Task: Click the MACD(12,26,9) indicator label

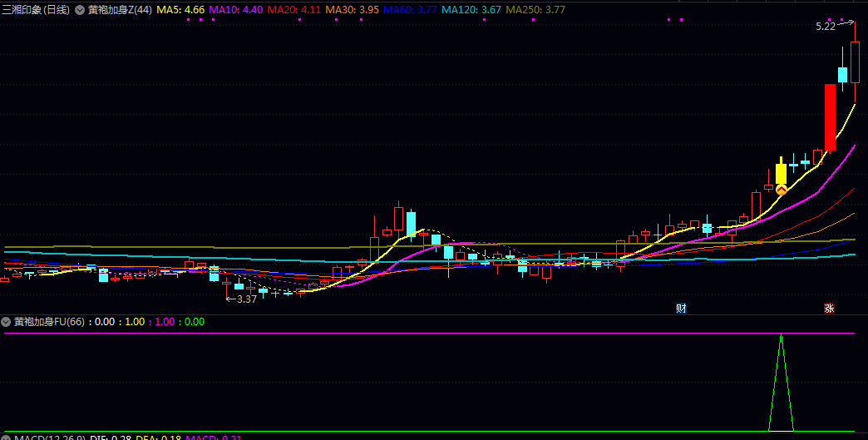Action: pyautogui.click(x=50, y=438)
